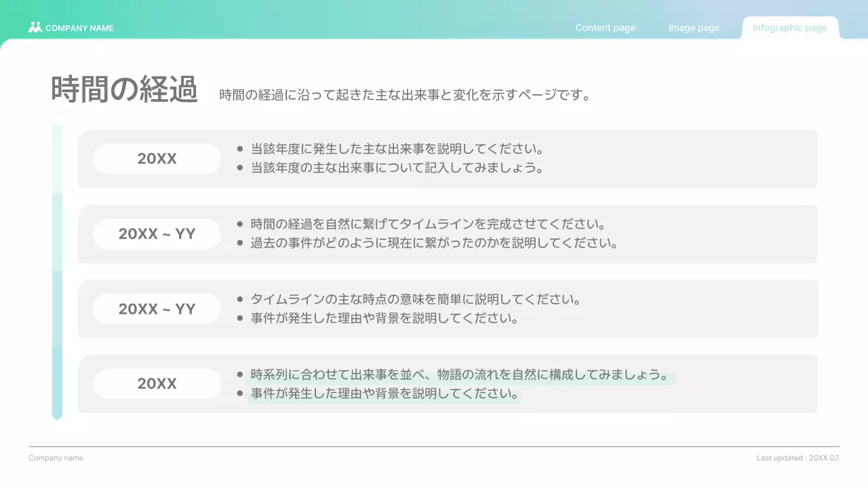Go to the Image page
The height and width of the screenshot is (488, 868).
tap(694, 27)
